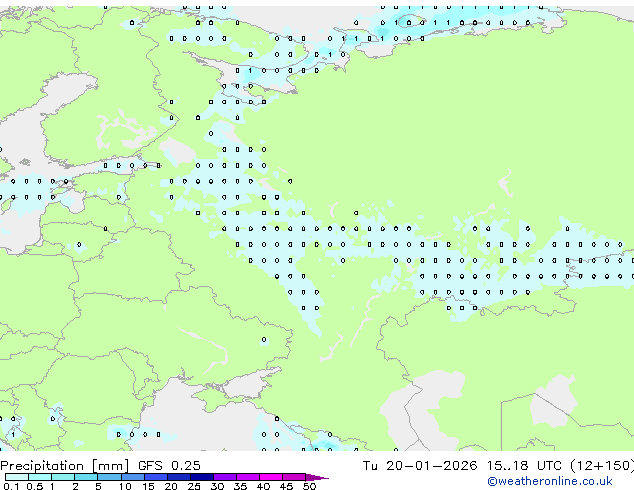
Task: Click the '0.1' legend value
Action: [x=11, y=486]
